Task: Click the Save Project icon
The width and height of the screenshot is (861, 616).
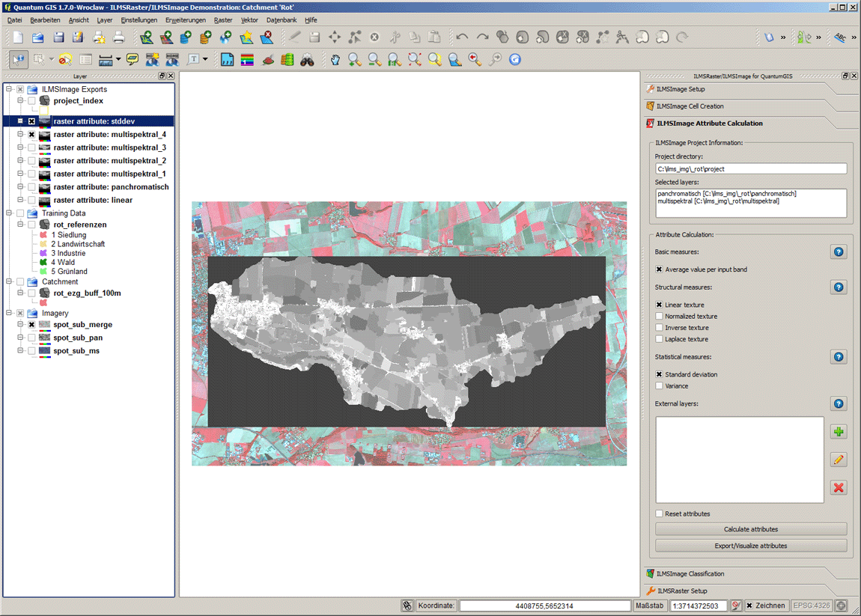Action: 58,37
